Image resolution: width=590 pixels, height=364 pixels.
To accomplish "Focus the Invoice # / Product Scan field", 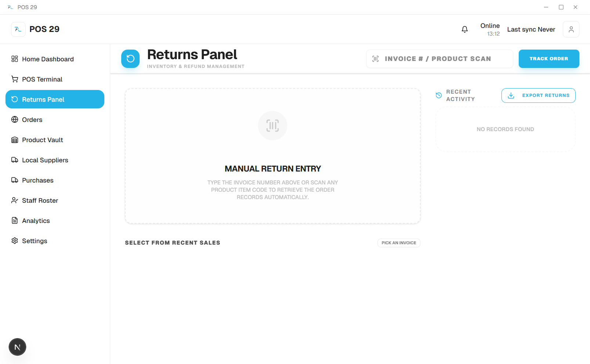I will coord(440,59).
